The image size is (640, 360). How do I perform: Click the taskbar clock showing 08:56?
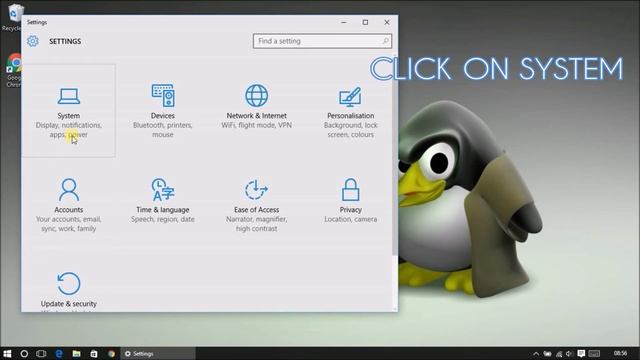[620, 353]
